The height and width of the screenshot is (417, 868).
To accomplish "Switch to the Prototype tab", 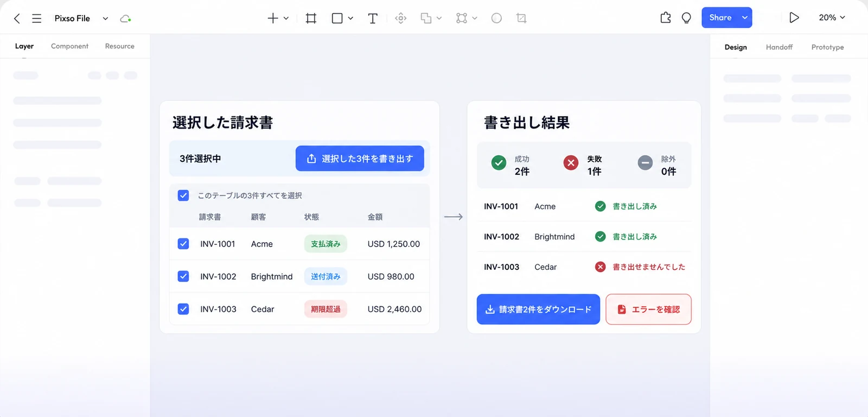I will (x=827, y=47).
